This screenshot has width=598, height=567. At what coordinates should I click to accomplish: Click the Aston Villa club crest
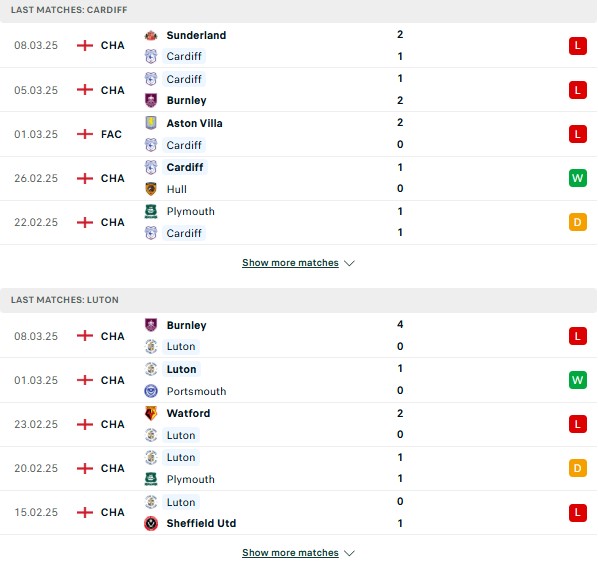coord(151,123)
